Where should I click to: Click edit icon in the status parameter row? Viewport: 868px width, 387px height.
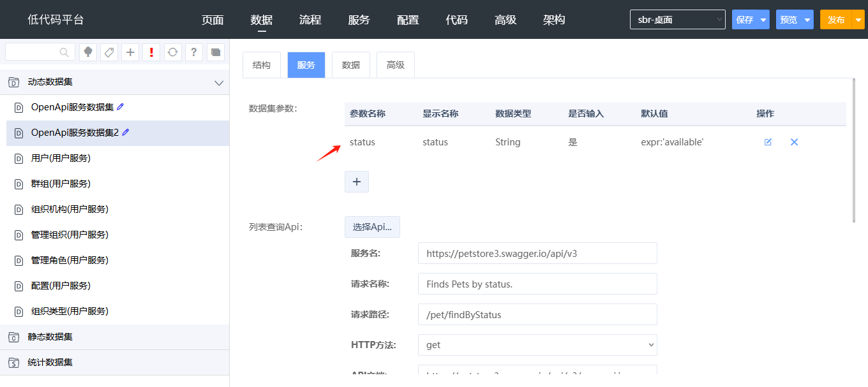pyautogui.click(x=768, y=142)
